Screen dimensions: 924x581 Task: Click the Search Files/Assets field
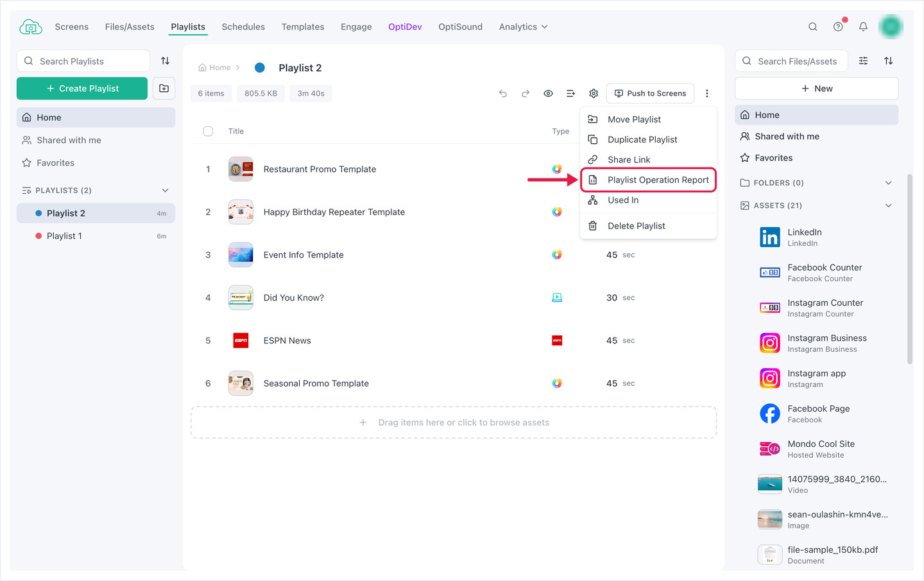(791, 61)
